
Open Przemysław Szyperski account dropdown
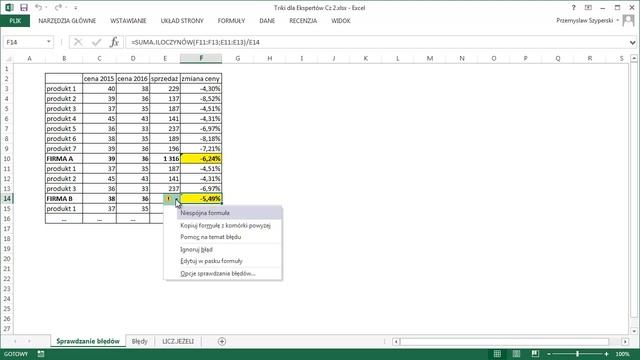coord(587,20)
